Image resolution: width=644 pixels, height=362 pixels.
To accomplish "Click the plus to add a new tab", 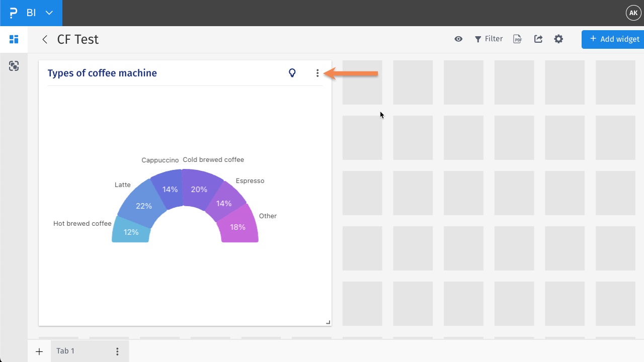I will 39,351.
